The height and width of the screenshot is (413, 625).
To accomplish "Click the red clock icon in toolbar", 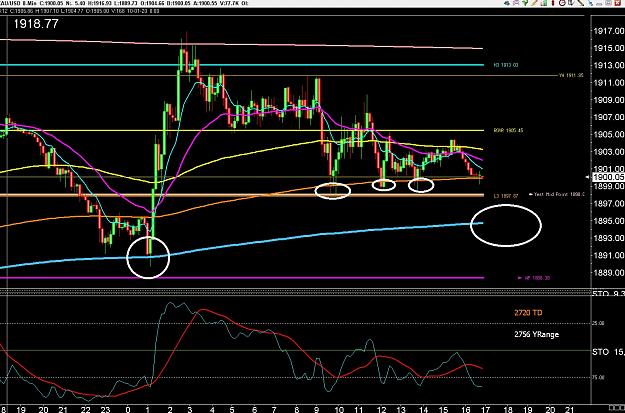I will 562,3.
